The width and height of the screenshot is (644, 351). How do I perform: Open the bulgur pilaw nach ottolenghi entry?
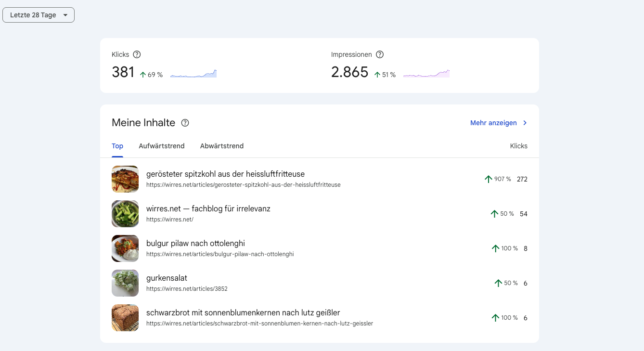coord(195,243)
